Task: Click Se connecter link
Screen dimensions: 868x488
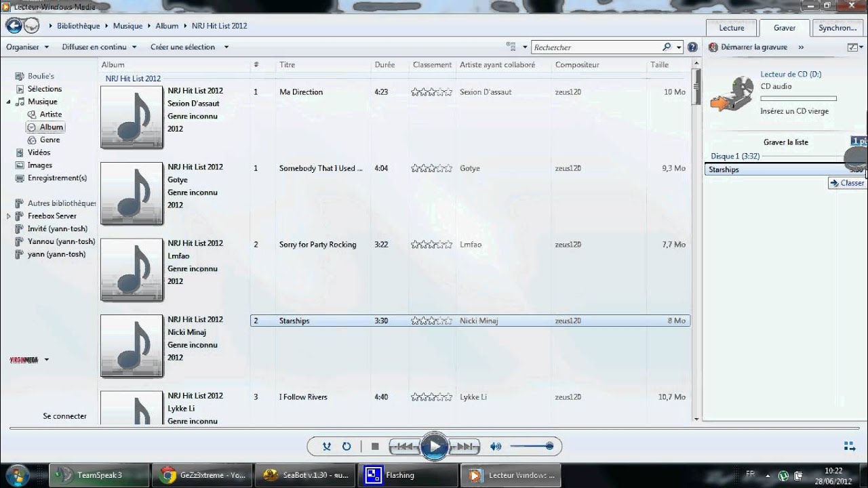Action: pyautogui.click(x=64, y=416)
